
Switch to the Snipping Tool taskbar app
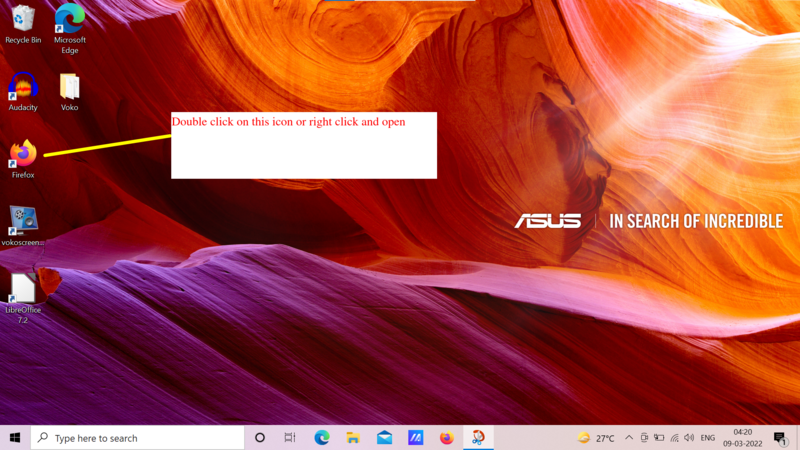(478, 438)
